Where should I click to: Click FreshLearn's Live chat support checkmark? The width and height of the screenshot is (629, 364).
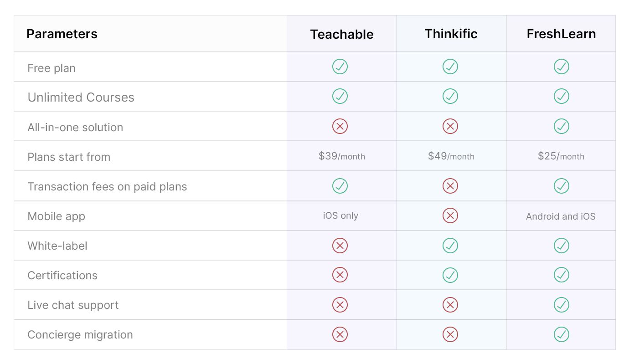coord(561,305)
